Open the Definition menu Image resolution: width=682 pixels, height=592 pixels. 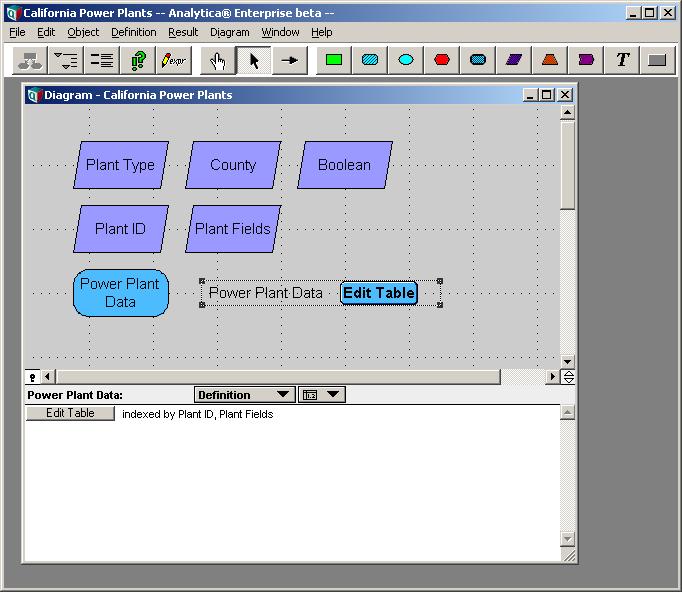click(x=134, y=32)
